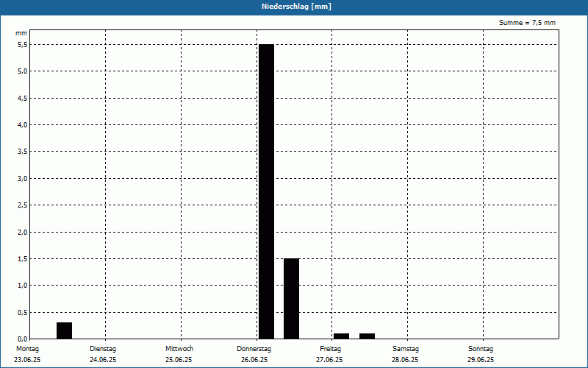Click the first small Freitag bar
Screen dimensions: 588x368
pyautogui.click(x=341, y=336)
